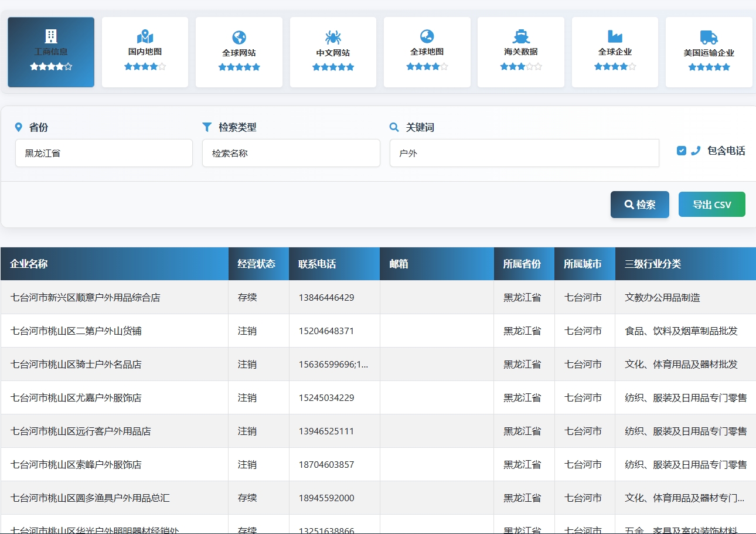Viewport: 756px width, 534px height.
Task: Click the building icon on 工商信息 card
Action: click(51, 36)
